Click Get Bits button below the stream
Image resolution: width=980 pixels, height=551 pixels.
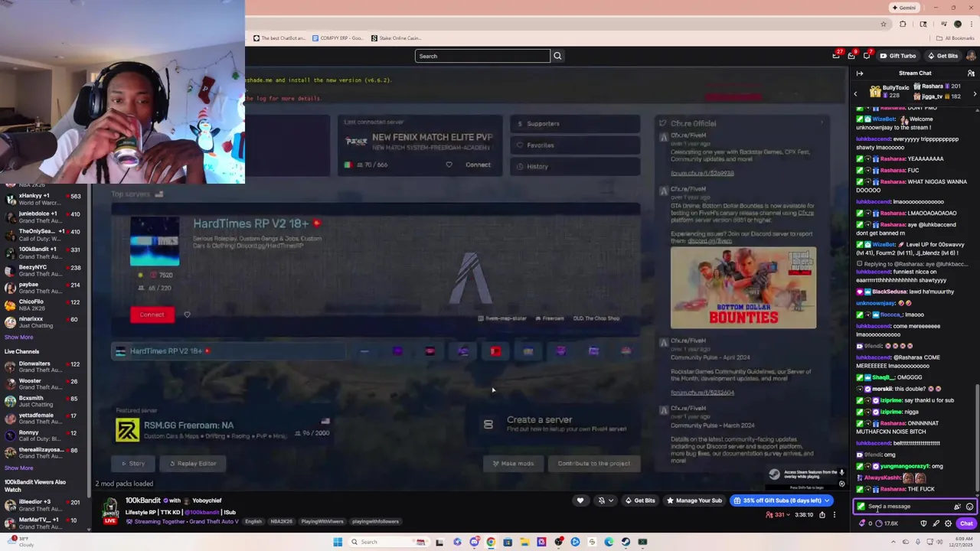[640, 500]
